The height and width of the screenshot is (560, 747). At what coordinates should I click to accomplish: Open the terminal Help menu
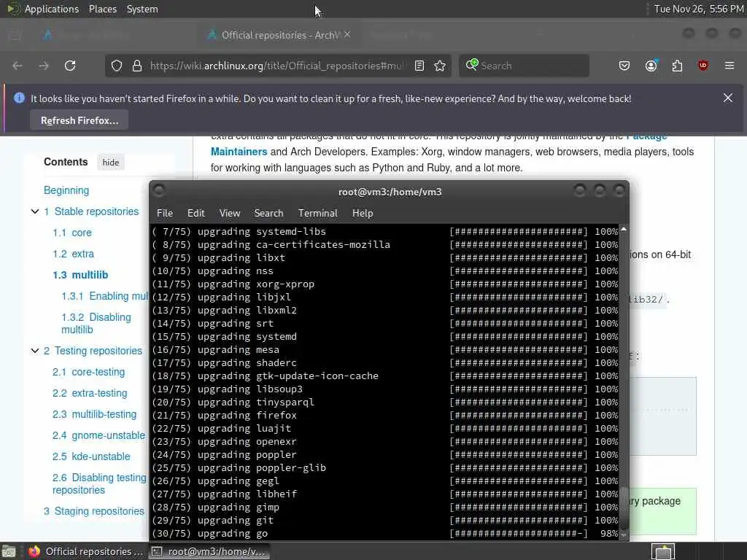tap(363, 214)
